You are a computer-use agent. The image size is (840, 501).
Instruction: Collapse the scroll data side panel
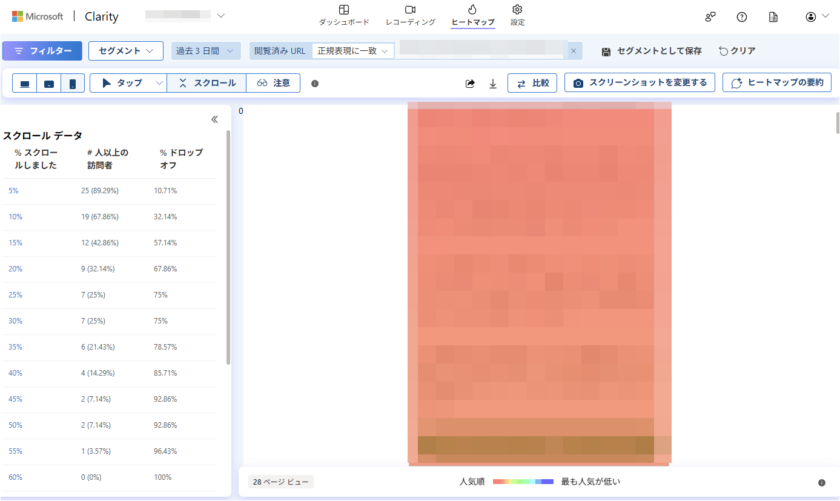214,119
